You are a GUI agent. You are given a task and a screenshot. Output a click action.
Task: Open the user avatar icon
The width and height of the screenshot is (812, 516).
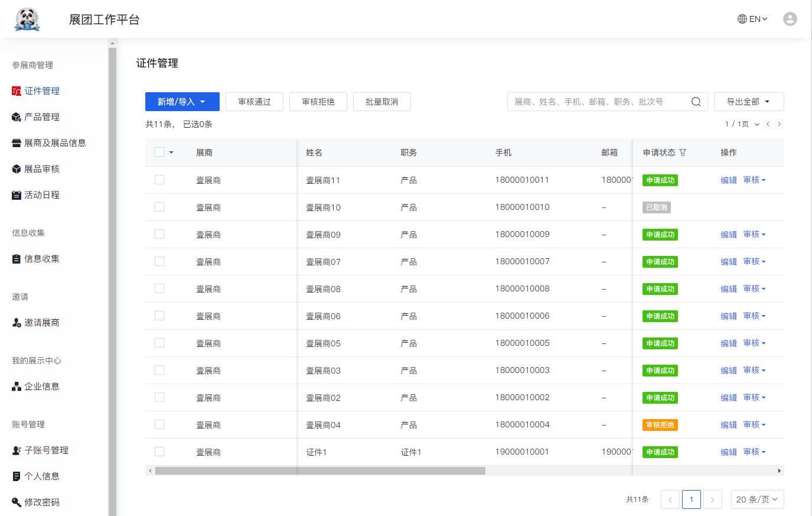[x=790, y=19]
